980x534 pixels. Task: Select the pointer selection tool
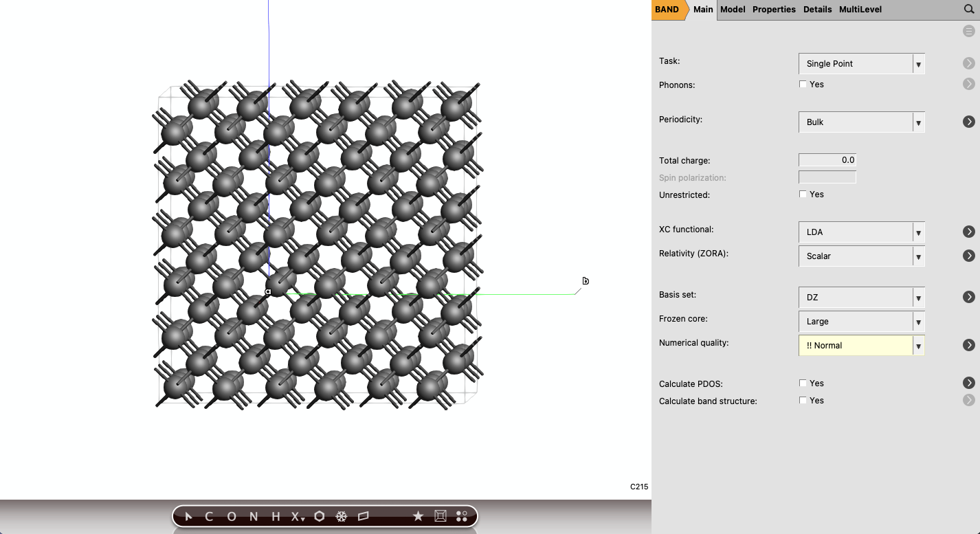tap(188, 516)
